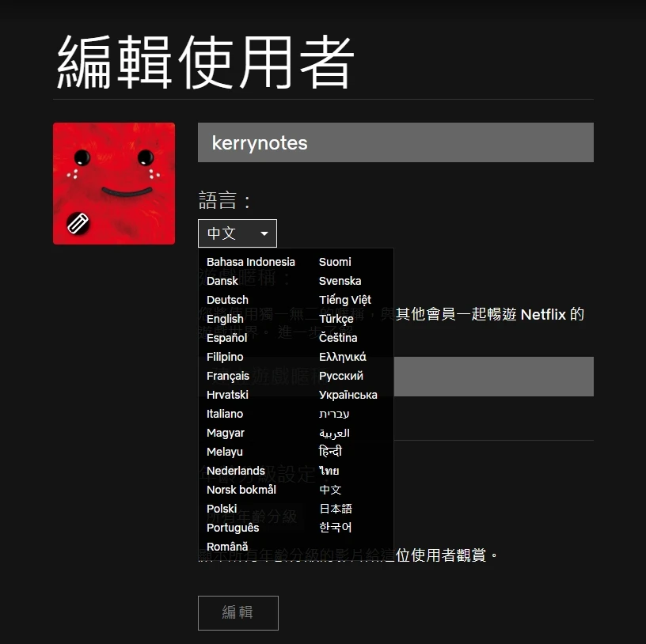Pick Ελληνικά from the language menu

[x=342, y=357]
